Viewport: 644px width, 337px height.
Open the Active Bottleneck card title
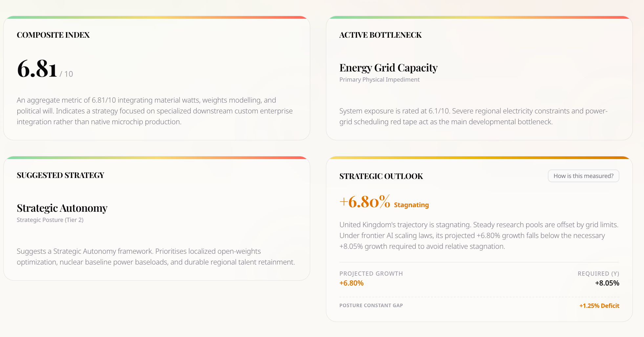coord(380,35)
